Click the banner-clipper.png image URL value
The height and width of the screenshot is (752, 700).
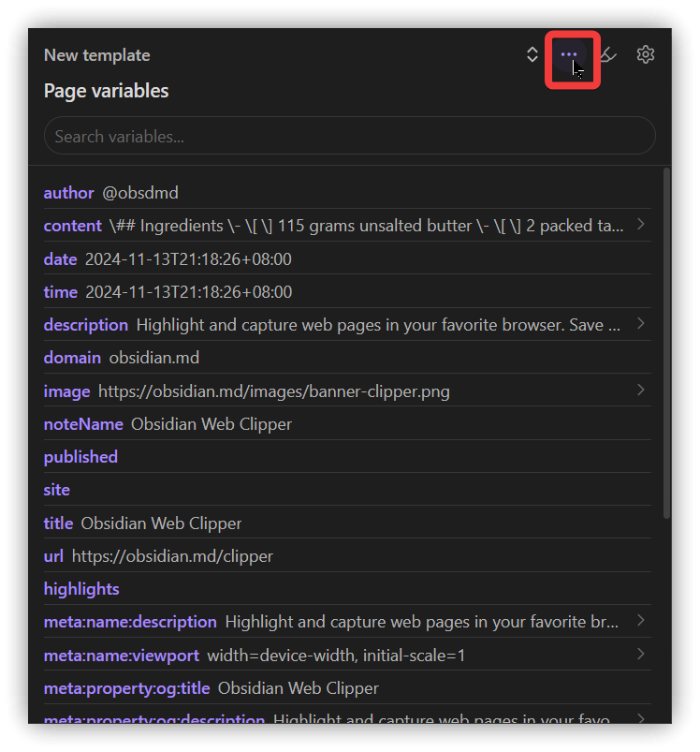[x=274, y=391]
